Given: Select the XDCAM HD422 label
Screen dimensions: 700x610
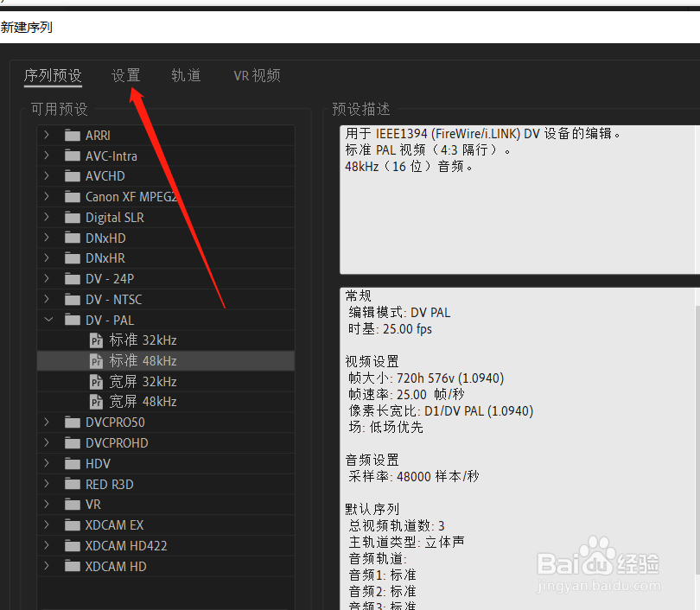Looking at the screenshot, I should point(126,546).
